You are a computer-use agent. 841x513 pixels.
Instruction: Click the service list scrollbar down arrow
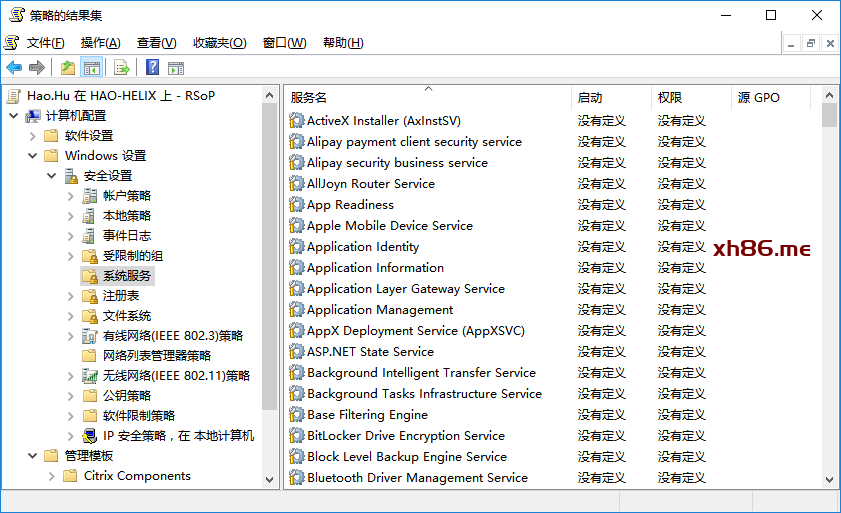tap(829, 480)
